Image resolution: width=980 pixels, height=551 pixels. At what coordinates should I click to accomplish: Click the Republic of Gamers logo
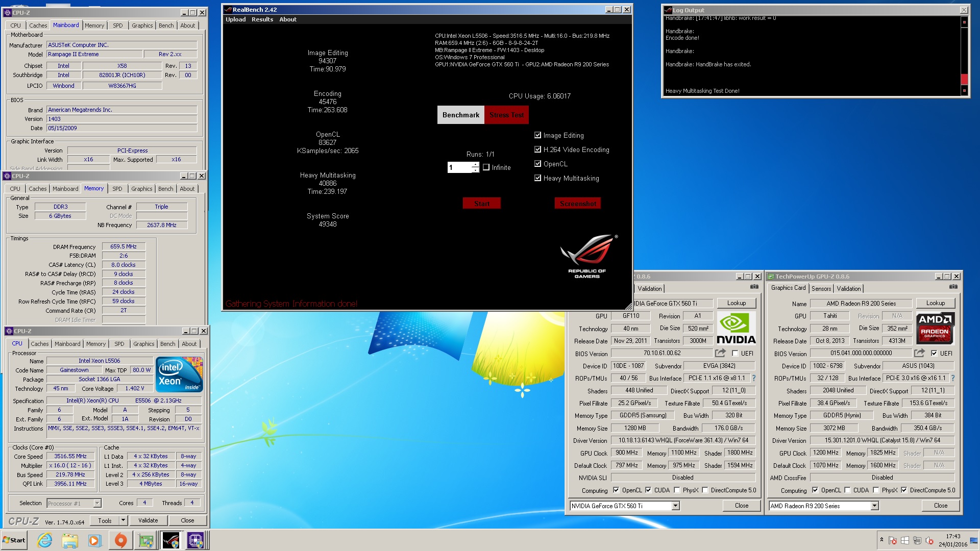pos(589,256)
